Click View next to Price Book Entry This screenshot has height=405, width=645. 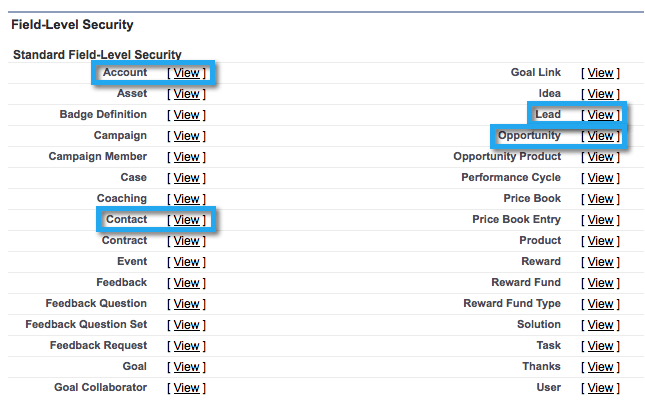[601, 220]
